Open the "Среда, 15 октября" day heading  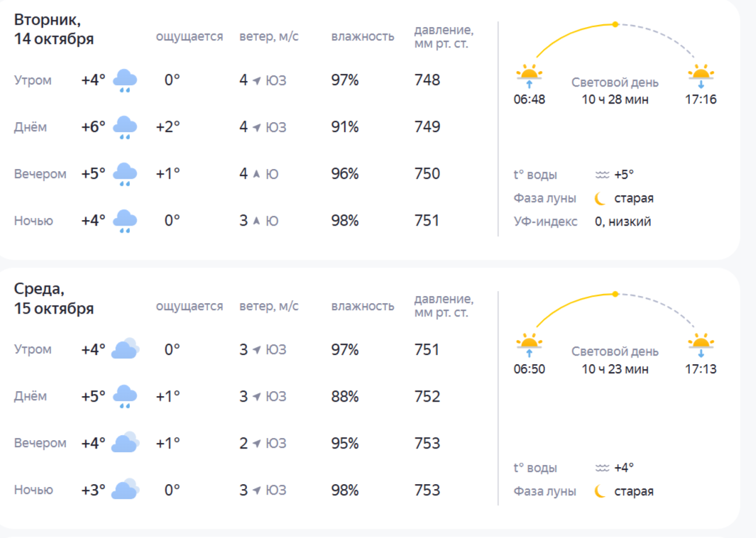tap(54, 299)
